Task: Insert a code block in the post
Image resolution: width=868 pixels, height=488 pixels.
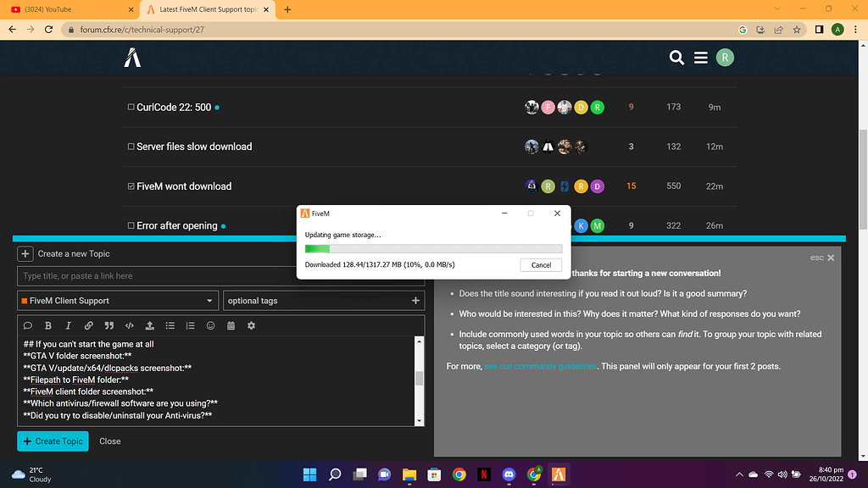Action: pos(128,325)
